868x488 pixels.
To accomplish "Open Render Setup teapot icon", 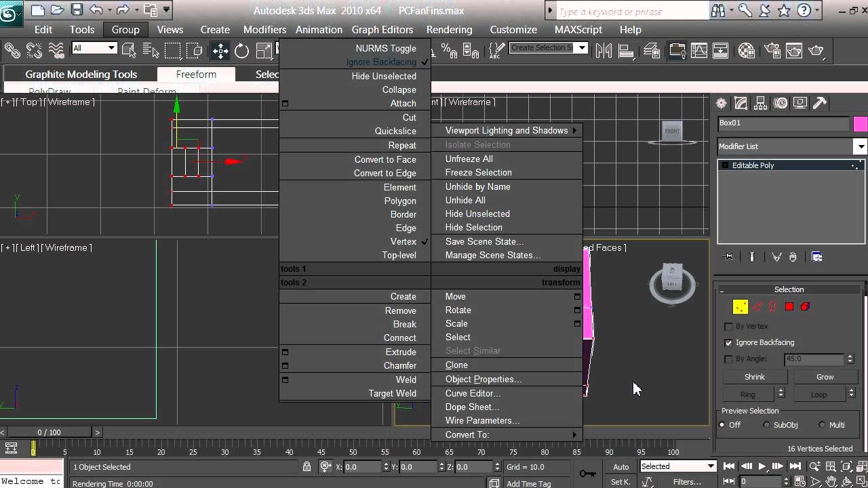I will [771, 50].
